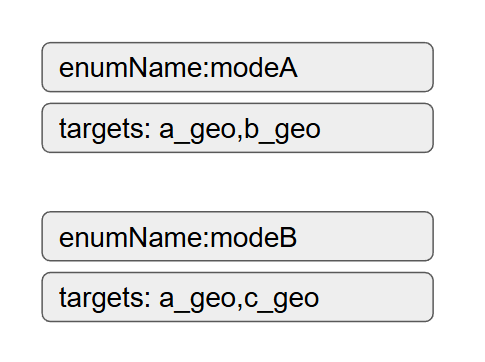Focus the box labeled modeB

(x=237, y=236)
